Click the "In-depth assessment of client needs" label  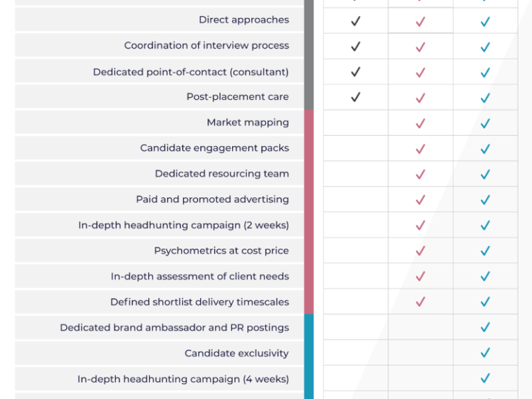(199, 276)
